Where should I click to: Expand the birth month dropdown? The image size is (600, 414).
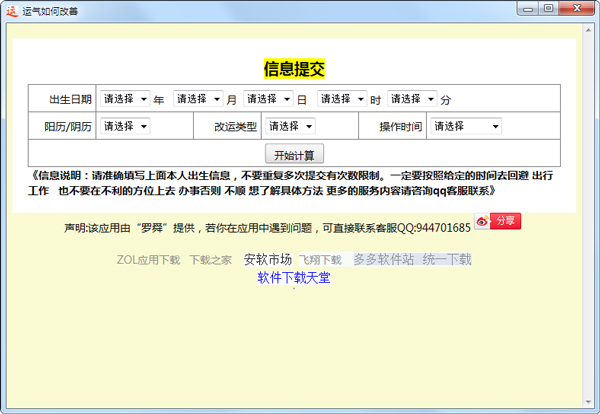click(x=197, y=99)
